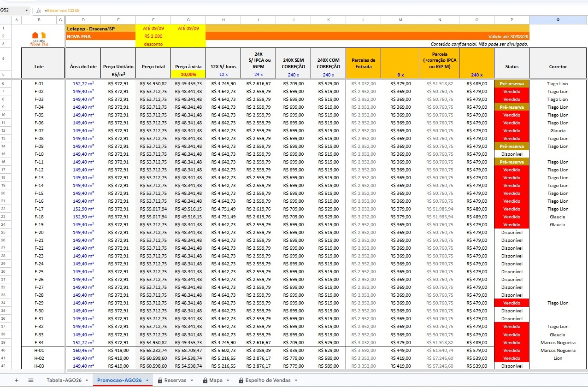Click the 'Pré-reserva' status of lot F-11
This screenshot has height=387, width=588.
(512, 162)
